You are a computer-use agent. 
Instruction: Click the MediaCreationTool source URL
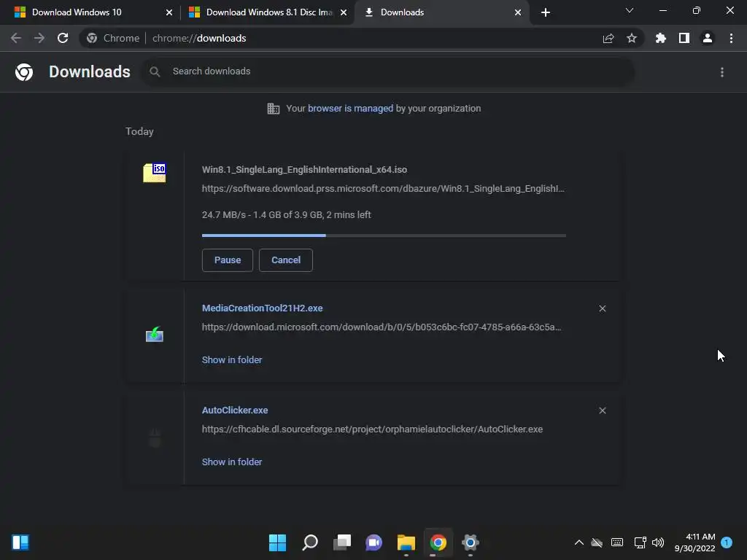tap(382, 327)
